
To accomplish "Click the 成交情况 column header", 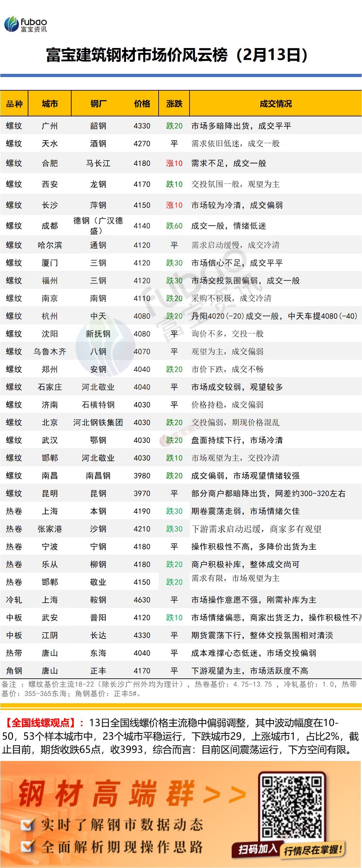I will tap(276, 104).
